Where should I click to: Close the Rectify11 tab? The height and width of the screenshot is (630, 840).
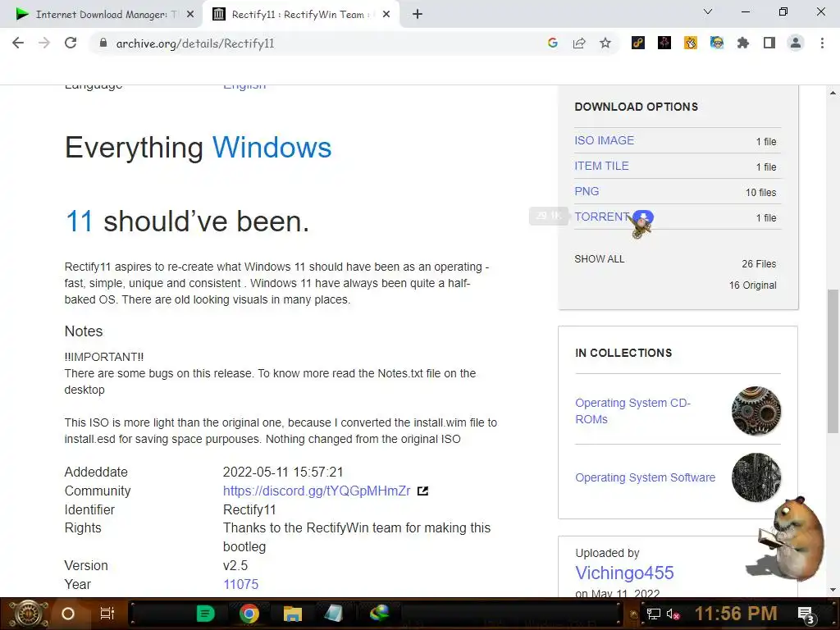click(x=386, y=15)
